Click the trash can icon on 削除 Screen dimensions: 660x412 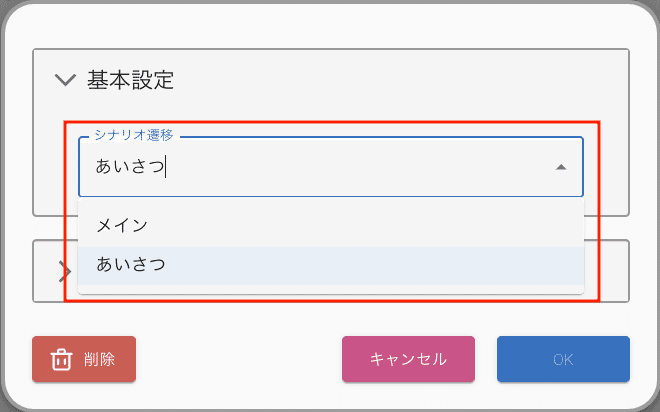click(x=61, y=360)
